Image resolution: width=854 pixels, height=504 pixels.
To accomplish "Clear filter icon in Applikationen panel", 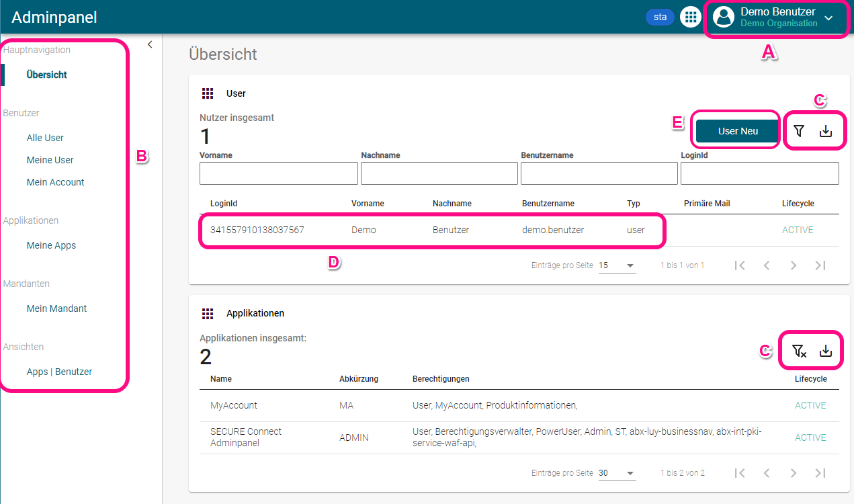I will (798, 351).
